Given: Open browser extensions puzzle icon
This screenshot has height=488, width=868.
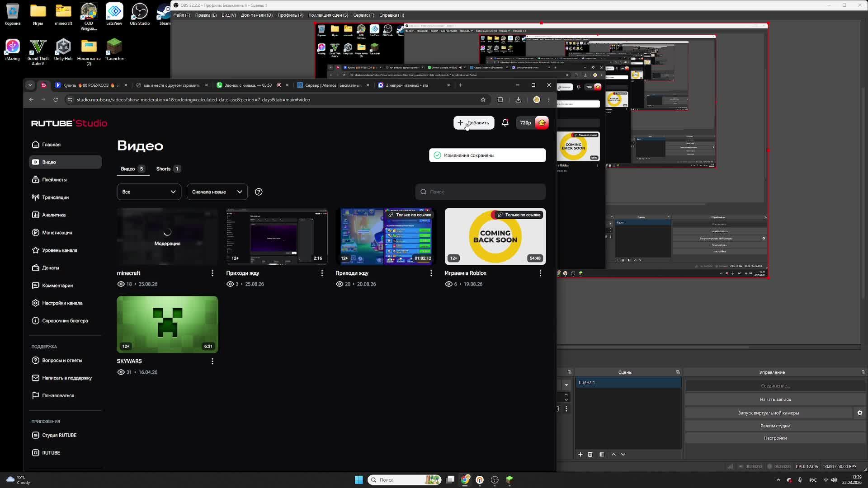Looking at the screenshot, I should coord(500,99).
